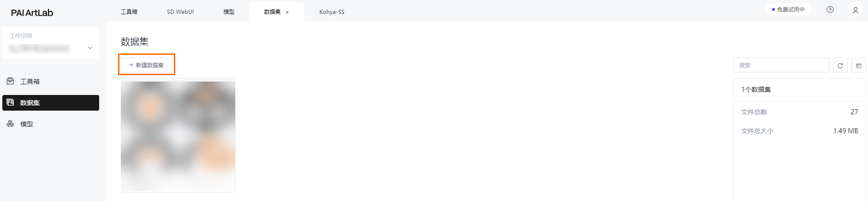The width and height of the screenshot is (868, 201).
Task: Close the 数据集 tab
Action: click(x=287, y=12)
